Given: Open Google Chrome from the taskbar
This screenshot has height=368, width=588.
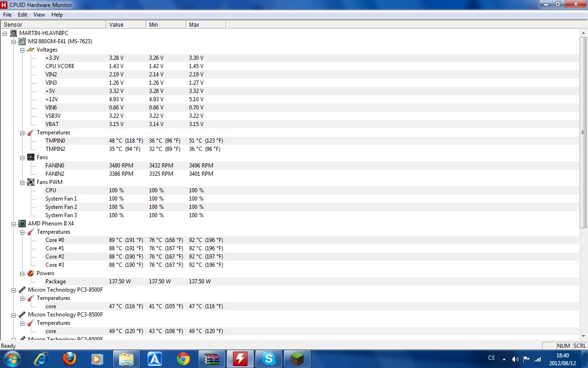Looking at the screenshot, I should tap(183, 359).
